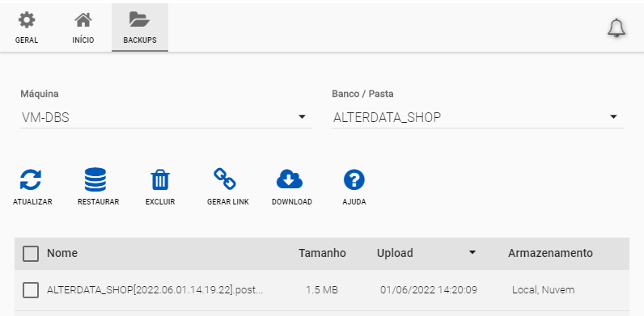The height and width of the screenshot is (316, 644).
Task: Click the Restaurar database icon
Action: click(95, 179)
